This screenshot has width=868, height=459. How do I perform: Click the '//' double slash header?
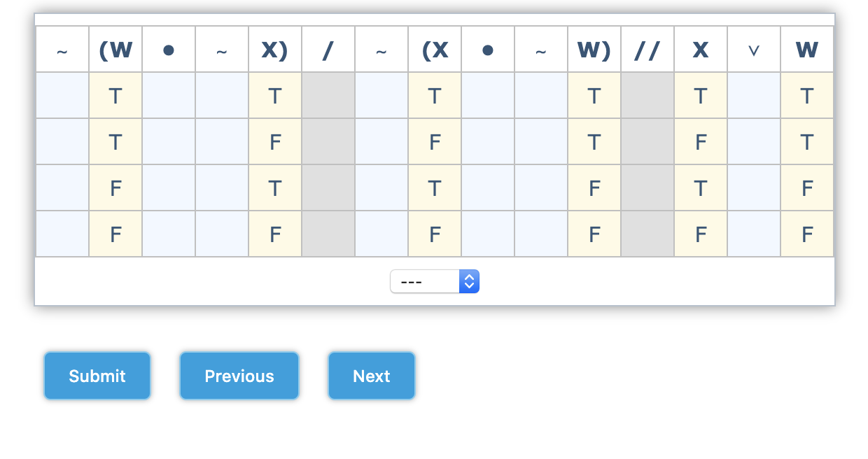point(647,49)
